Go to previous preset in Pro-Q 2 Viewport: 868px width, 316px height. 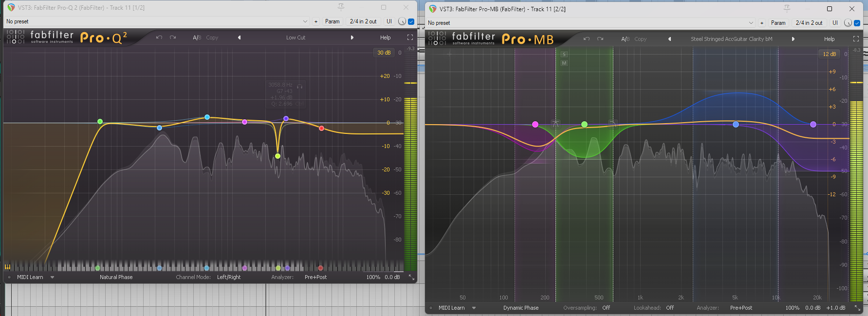pyautogui.click(x=239, y=37)
